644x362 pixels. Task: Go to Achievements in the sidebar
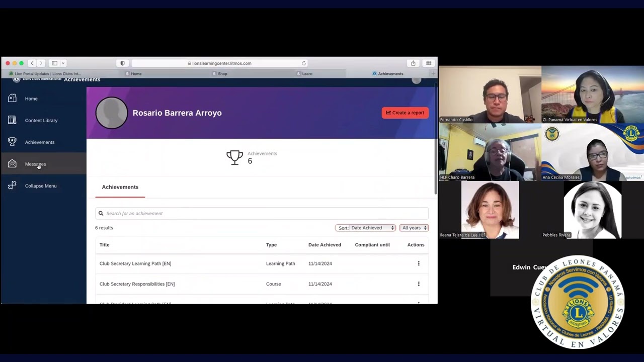coord(40,142)
